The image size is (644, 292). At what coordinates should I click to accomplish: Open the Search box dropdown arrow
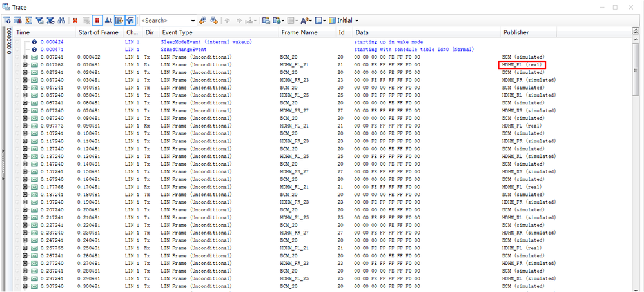(x=193, y=20)
